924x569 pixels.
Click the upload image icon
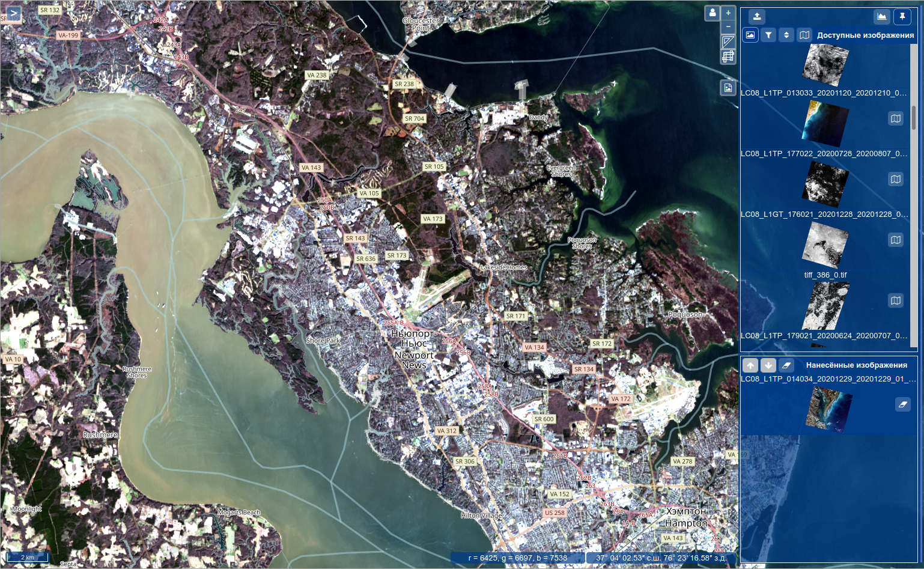pyautogui.click(x=757, y=17)
